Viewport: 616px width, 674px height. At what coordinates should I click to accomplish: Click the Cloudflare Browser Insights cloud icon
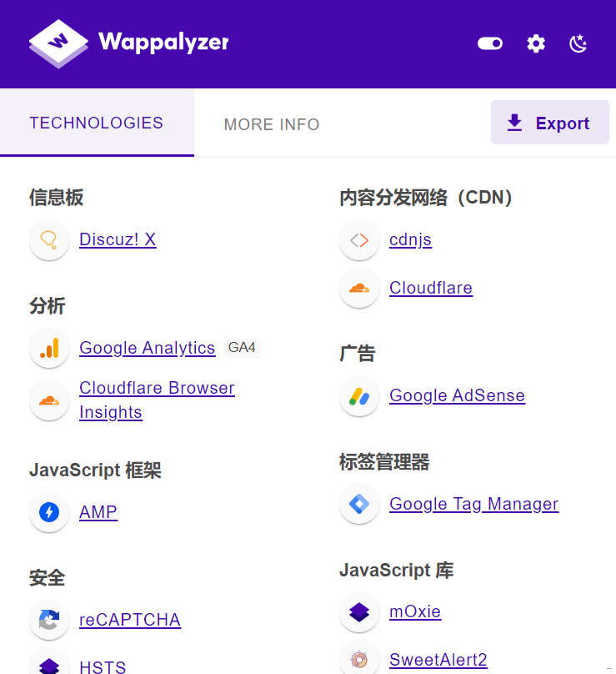(49, 400)
